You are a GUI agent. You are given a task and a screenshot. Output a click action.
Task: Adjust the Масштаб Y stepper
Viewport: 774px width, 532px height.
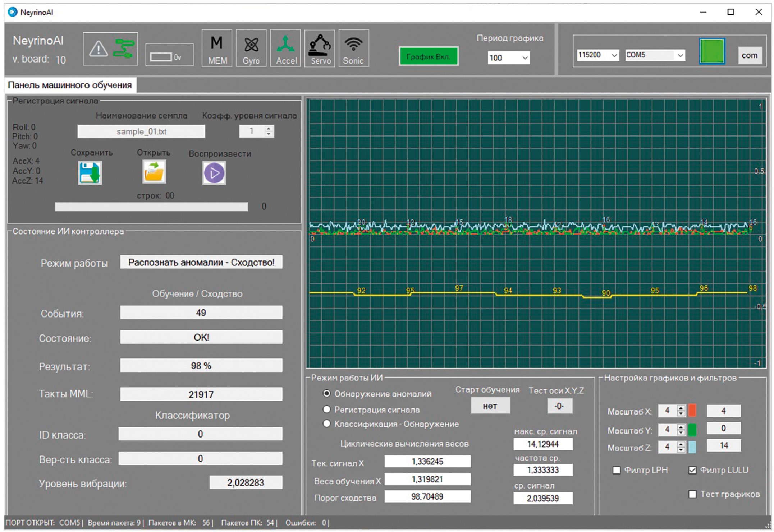click(x=681, y=429)
